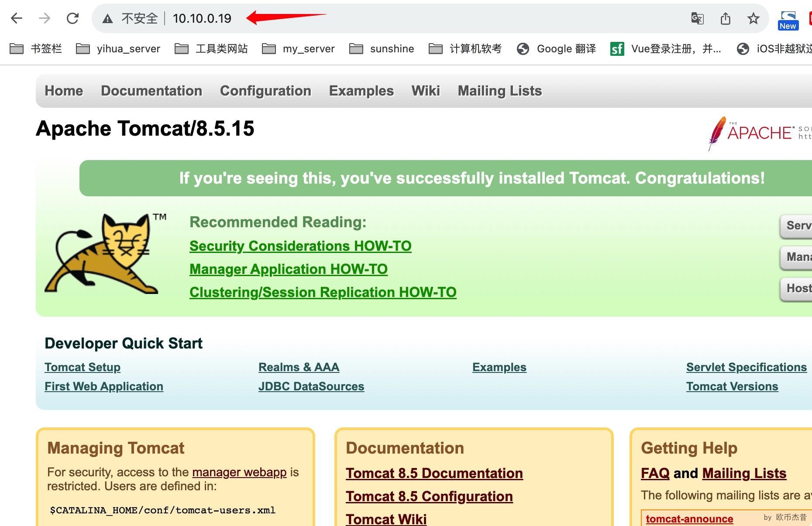
Task: Click the not-secure warning triangle icon
Action: point(107,19)
